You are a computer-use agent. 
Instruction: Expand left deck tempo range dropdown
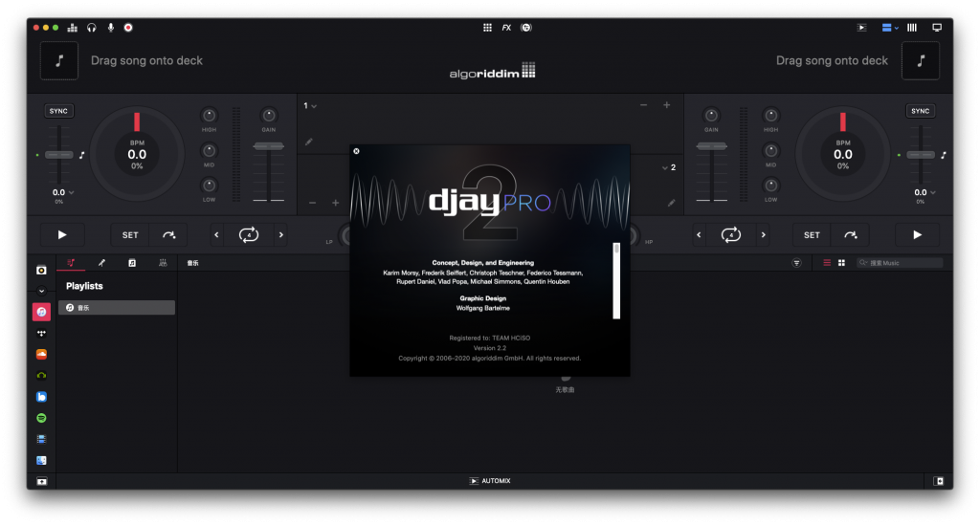[x=63, y=192]
